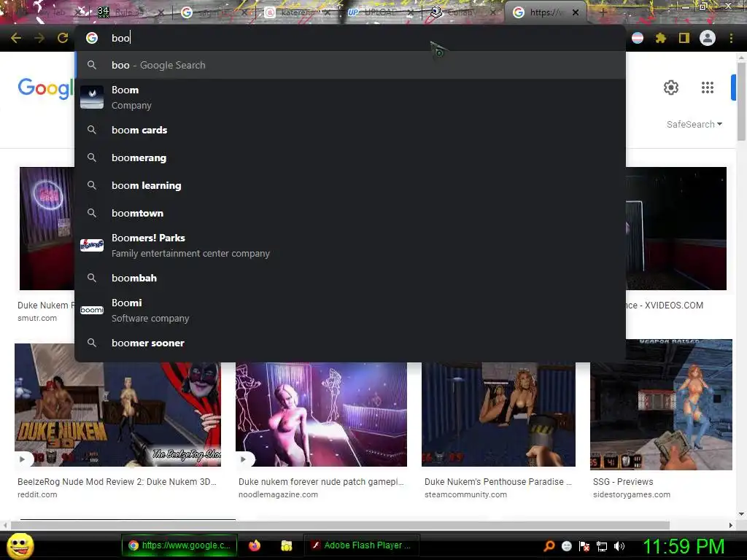Launch Firefox from the taskbar

(255, 545)
